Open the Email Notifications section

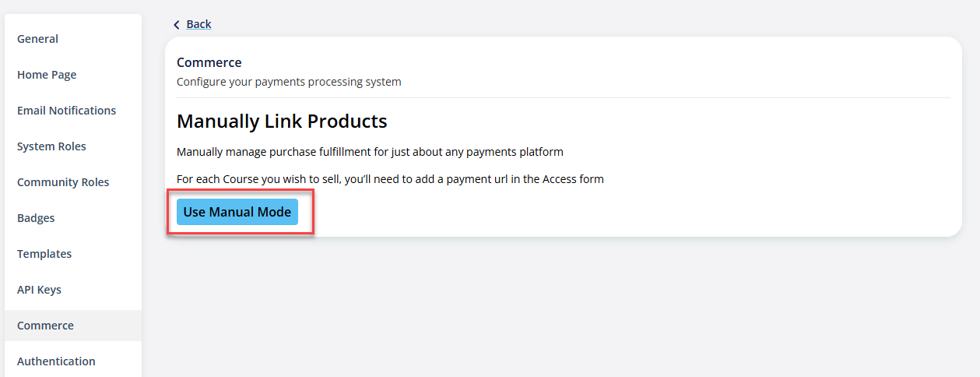point(66,111)
